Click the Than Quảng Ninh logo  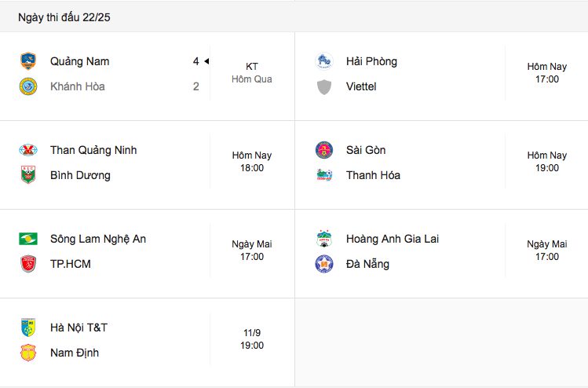click(x=28, y=150)
